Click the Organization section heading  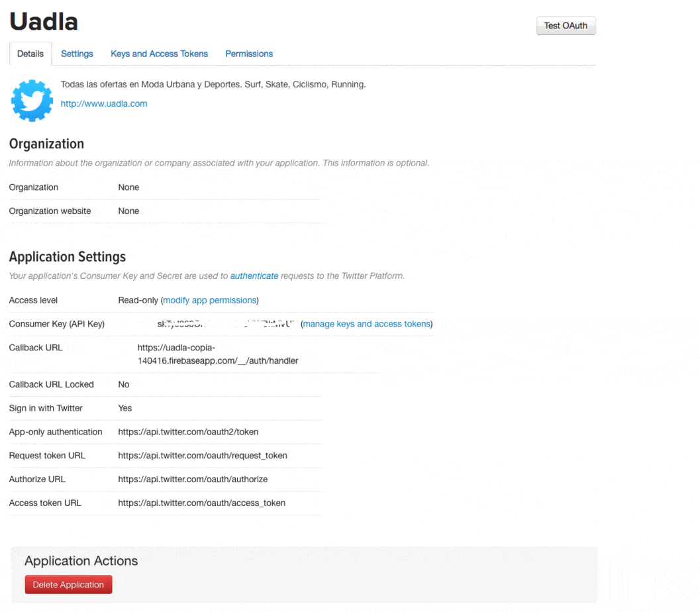click(46, 144)
